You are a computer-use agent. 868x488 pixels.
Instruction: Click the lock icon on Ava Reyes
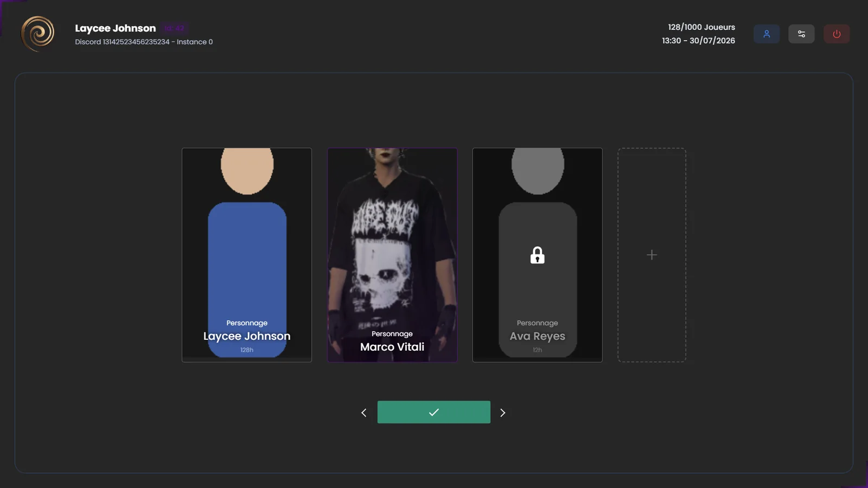click(x=537, y=255)
